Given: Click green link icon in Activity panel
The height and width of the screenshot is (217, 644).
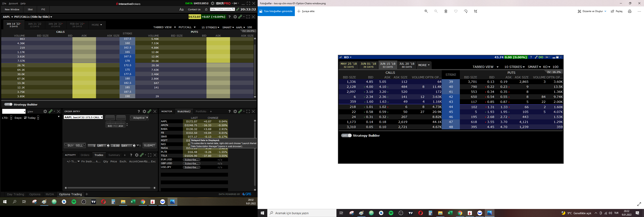Looking at the screenshot, I should (142, 155).
